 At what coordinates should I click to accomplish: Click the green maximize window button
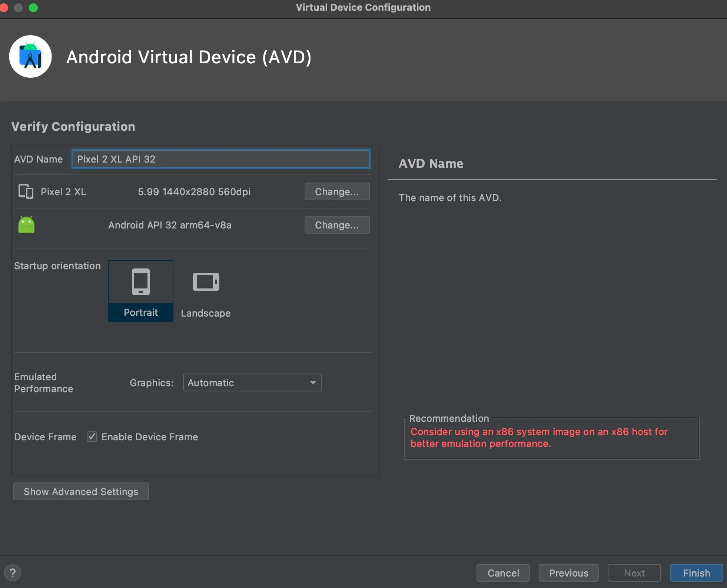coord(33,7)
